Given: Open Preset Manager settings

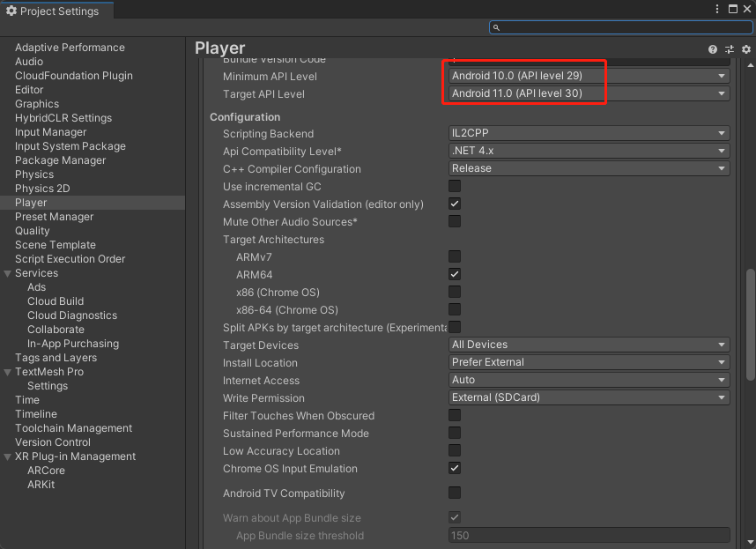Looking at the screenshot, I should pyautogui.click(x=54, y=217).
